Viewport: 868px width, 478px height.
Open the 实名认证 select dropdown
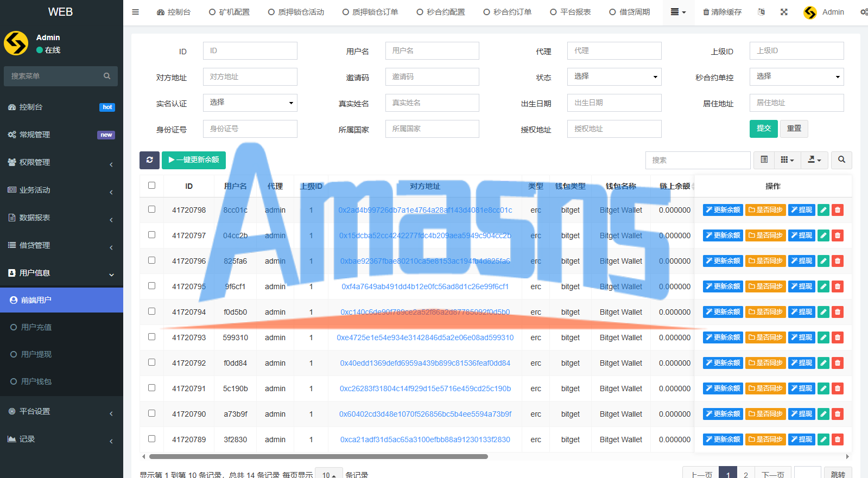[x=250, y=103]
